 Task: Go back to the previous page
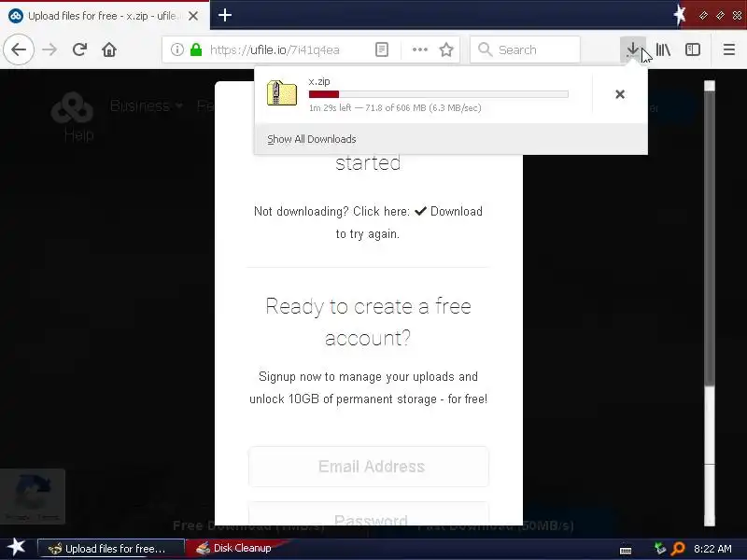[x=19, y=49]
